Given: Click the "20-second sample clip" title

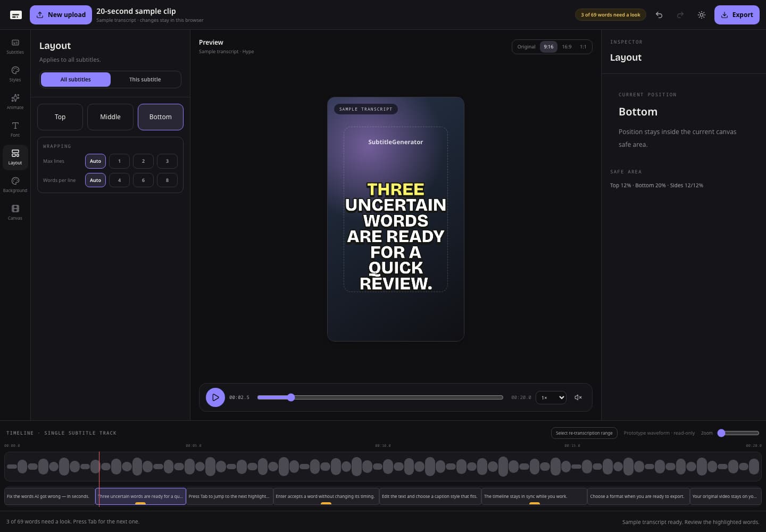Looking at the screenshot, I should coord(136,11).
